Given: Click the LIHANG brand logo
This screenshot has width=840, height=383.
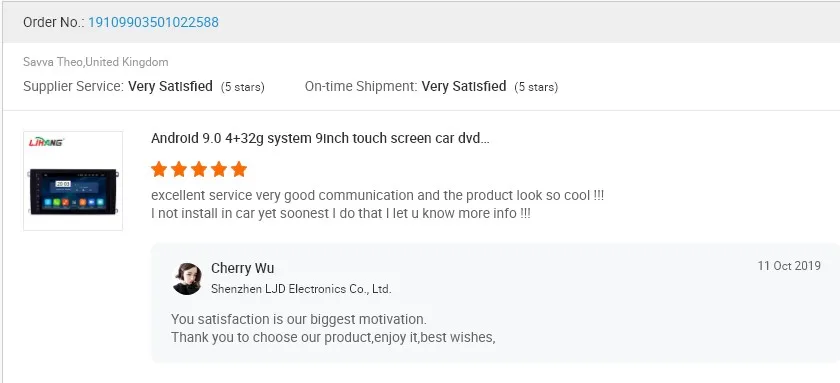Looking at the screenshot, I should 46,142.
